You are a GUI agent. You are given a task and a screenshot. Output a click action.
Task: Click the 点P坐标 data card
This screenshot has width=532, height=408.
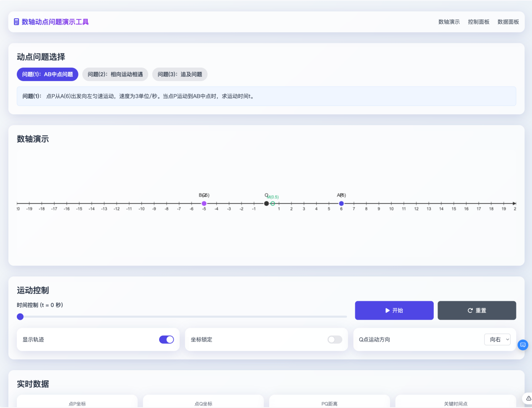77,402
